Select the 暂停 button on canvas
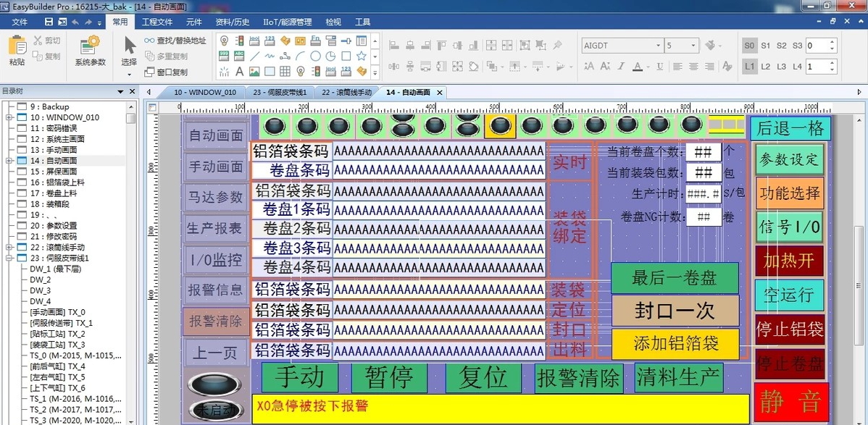The image size is (868, 425). point(389,377)
